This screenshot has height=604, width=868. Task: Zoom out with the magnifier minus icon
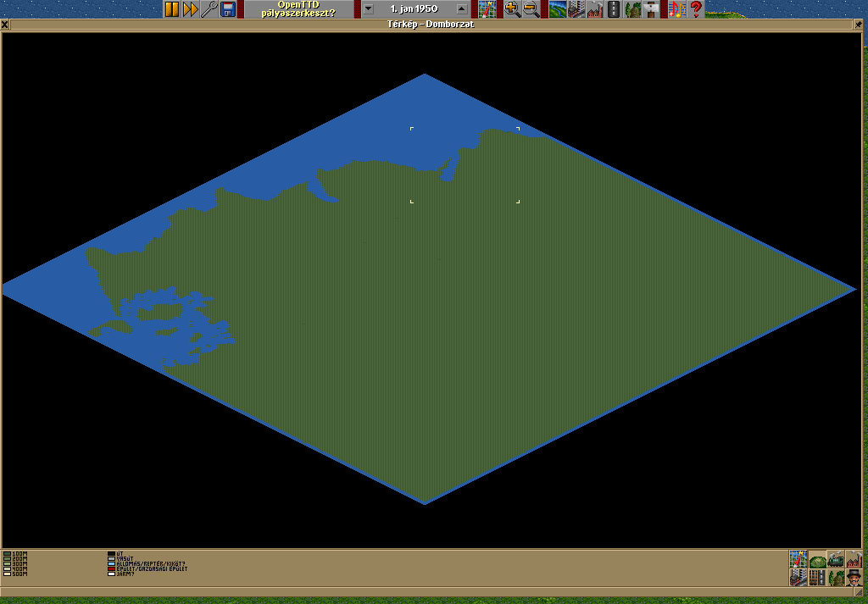[x=531, y=8]
